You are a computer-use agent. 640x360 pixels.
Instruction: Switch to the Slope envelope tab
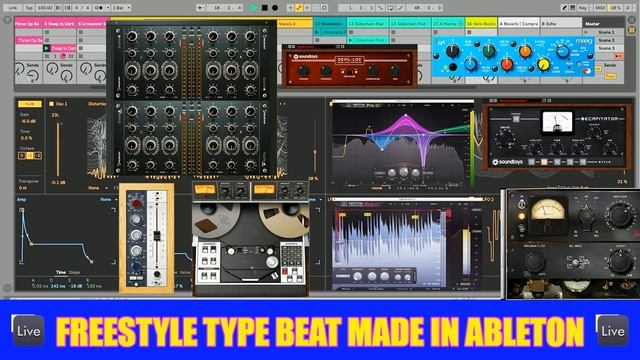tap(74, 272)
